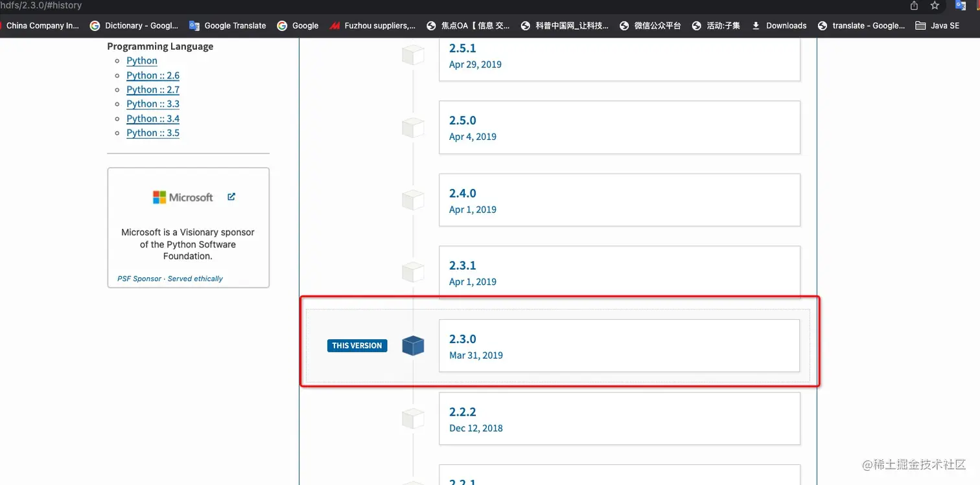
Task: Open release 2.3.0 card
Action: tap(620, 346)
